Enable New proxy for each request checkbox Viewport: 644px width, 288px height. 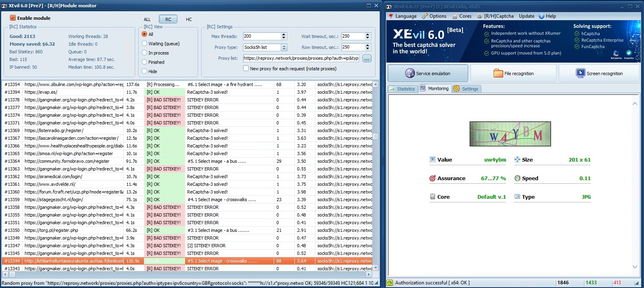pos(246,68)
